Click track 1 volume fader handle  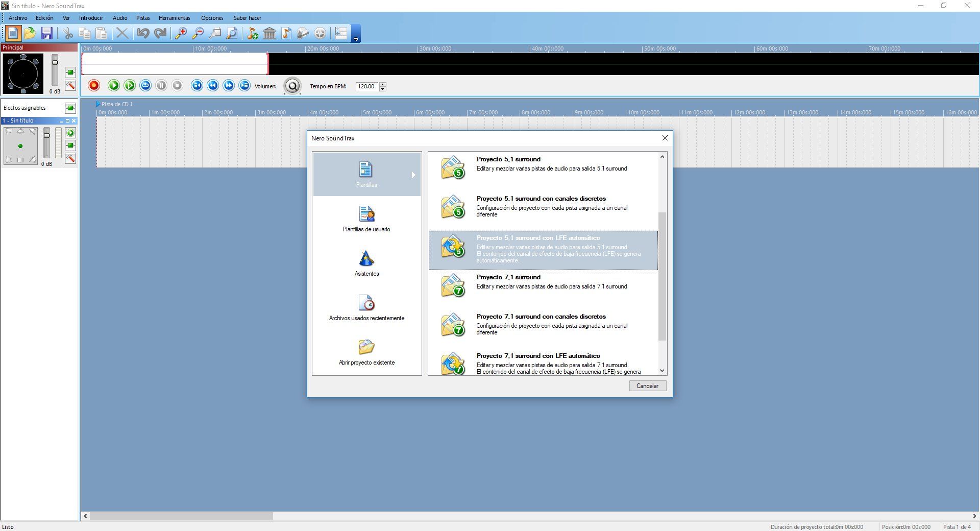pos(46,135)
